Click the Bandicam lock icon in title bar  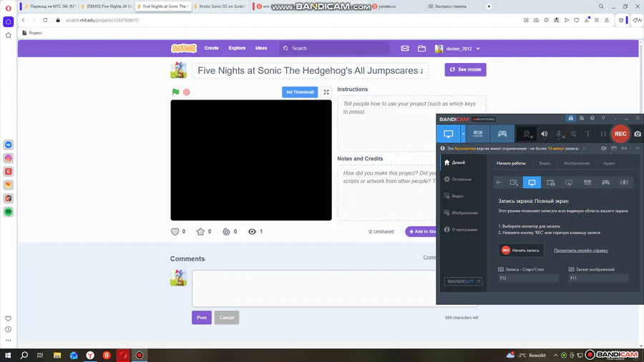[570, 118]
